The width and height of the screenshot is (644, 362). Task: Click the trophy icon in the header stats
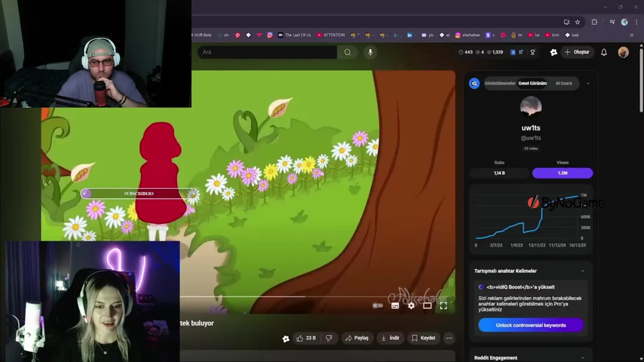pyautogui.click(x=533, y=52)
